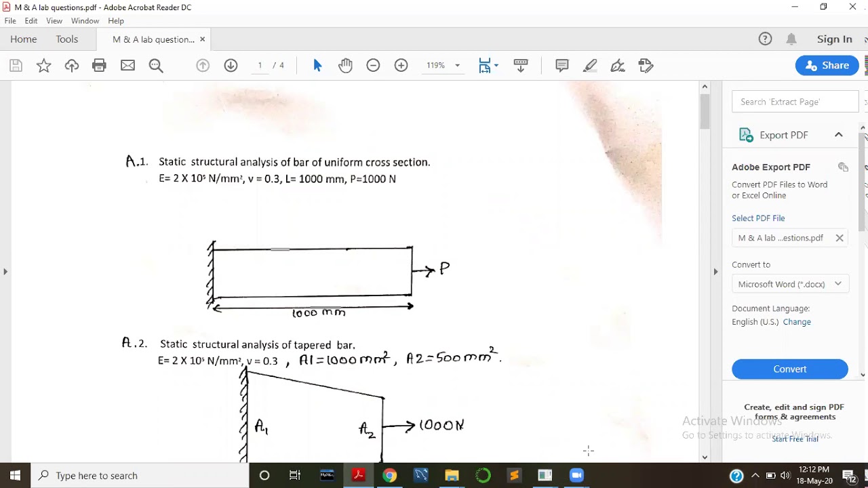This screenshot has height=488, width=868.
Task: Click Sign In
Action: [835, 39]
